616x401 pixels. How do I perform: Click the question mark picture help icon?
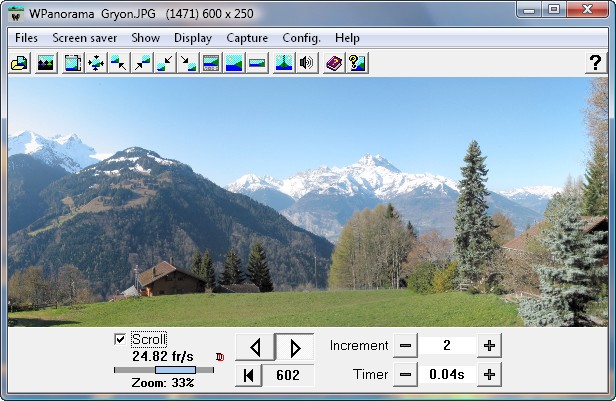(357, 63)
